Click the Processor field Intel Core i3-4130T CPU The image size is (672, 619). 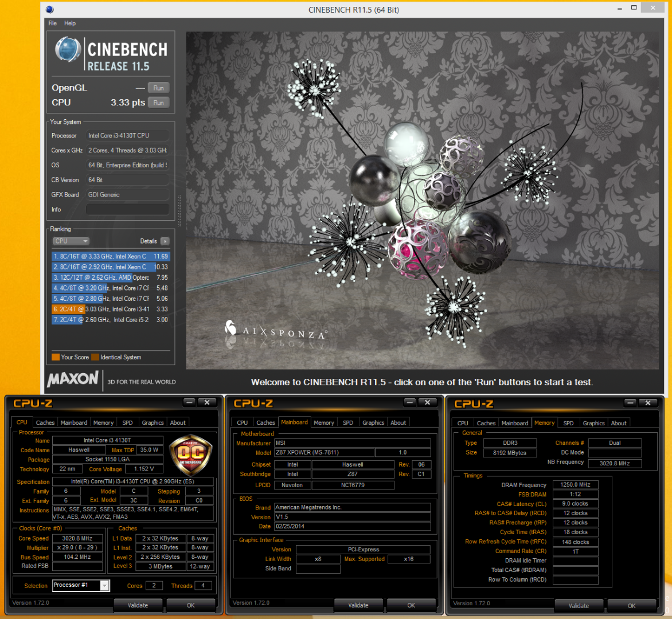click(127, 135)
